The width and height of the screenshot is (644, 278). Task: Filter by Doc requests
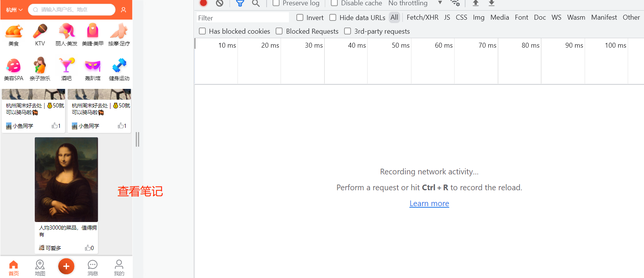pos(540,17)
